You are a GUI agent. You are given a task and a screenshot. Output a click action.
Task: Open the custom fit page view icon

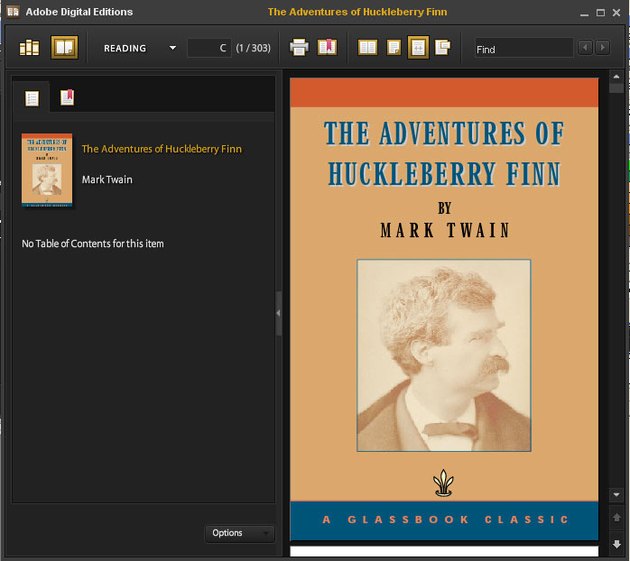pyautogui.click(x=442, y=47)
